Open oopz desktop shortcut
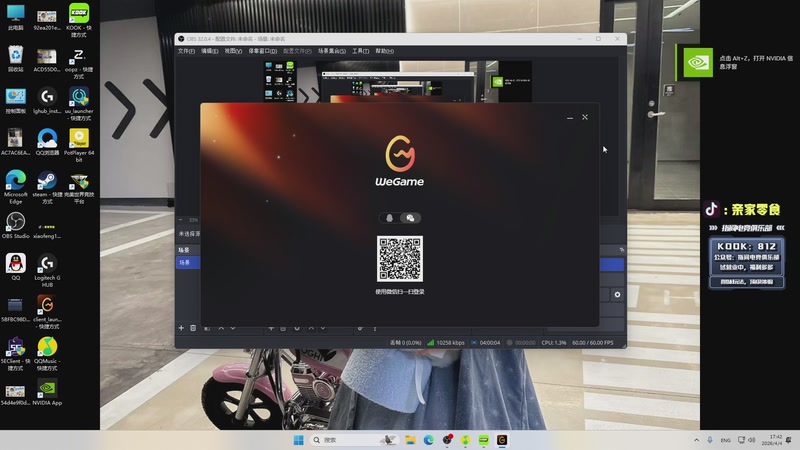 pos(79,63)
